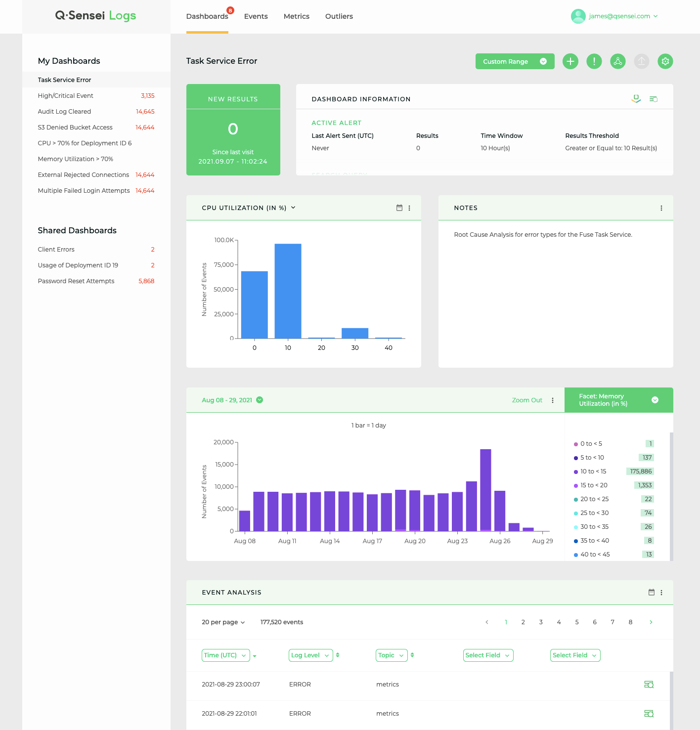Click the New Results card
This screenshot has width=700, height=730.
233,129
